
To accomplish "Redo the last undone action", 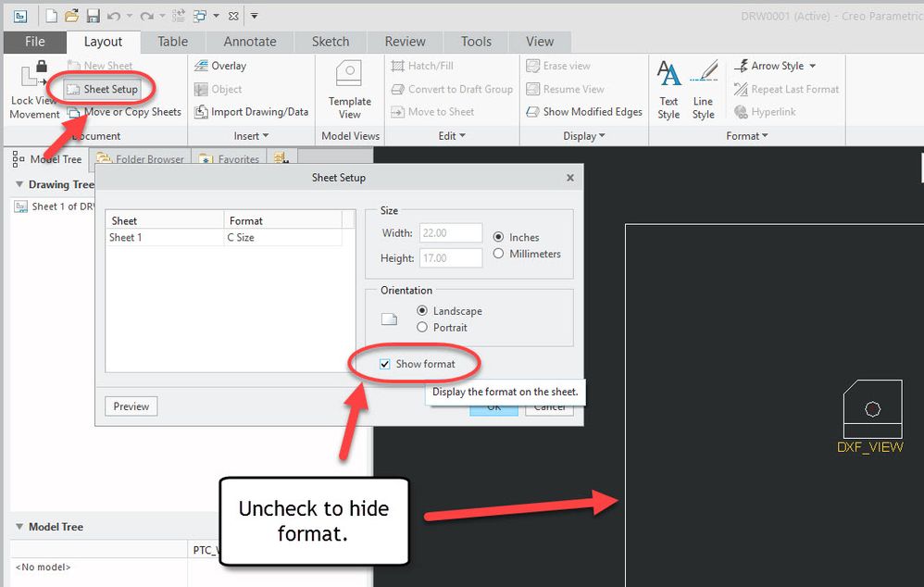I will tap(146, 17).
